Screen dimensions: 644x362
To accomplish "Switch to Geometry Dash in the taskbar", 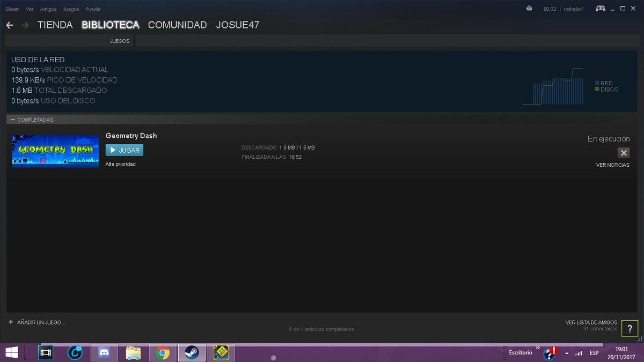I will pyautogui.click(x=221, y=353).
